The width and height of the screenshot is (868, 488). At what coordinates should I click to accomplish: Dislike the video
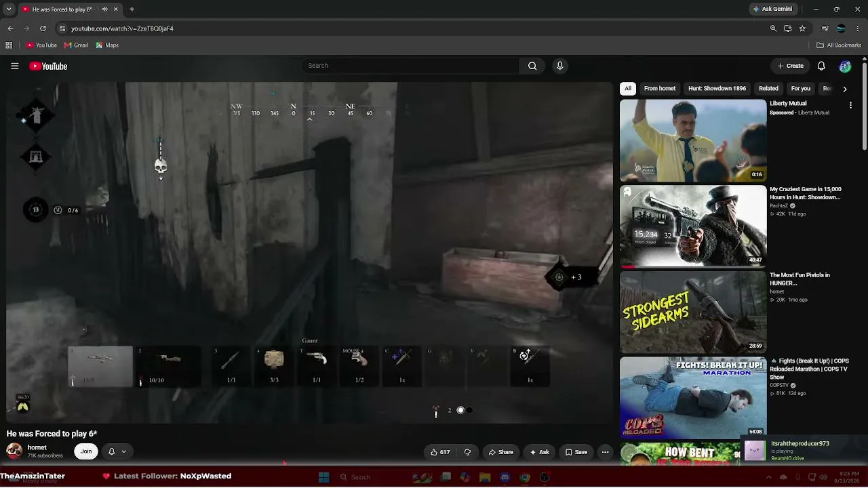tap(467, 452)
